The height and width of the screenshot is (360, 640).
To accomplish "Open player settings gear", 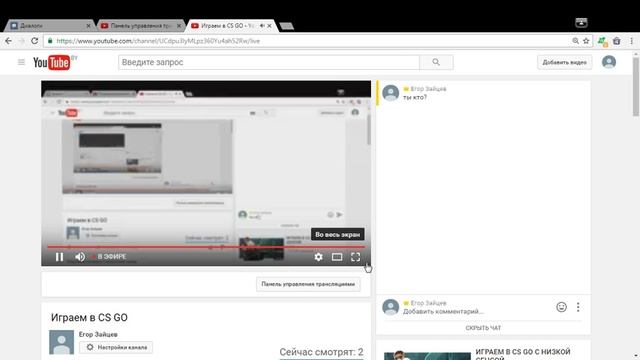I will (318, 257).
